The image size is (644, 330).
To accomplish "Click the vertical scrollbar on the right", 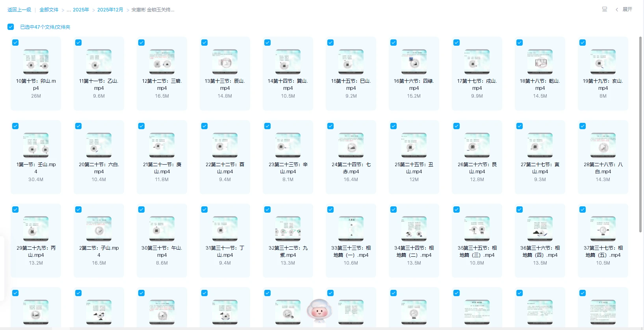I will [x=640, y=134].
